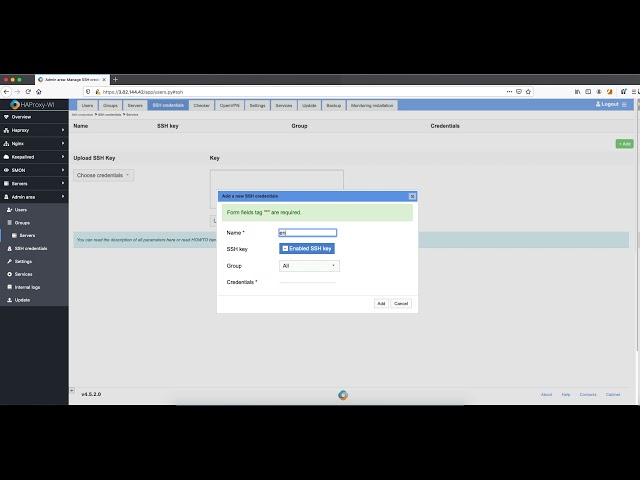
Task: Open the About footer link
Action: [x=547, y=395]
